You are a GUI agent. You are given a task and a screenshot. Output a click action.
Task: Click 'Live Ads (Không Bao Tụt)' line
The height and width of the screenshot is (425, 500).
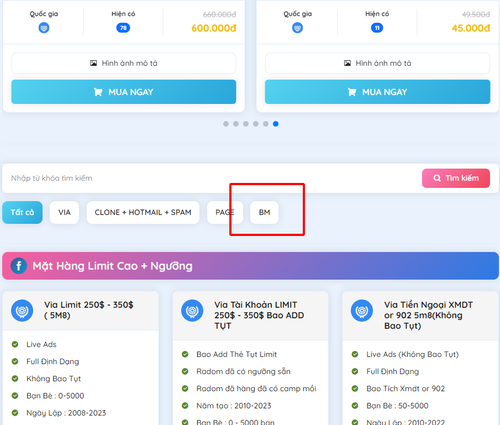(412, 354)
